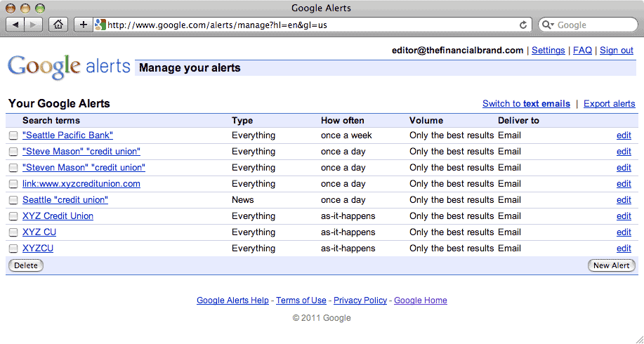Click the Google alerts logo
This screenshot has height=344, width=644.
coord(69,67)
